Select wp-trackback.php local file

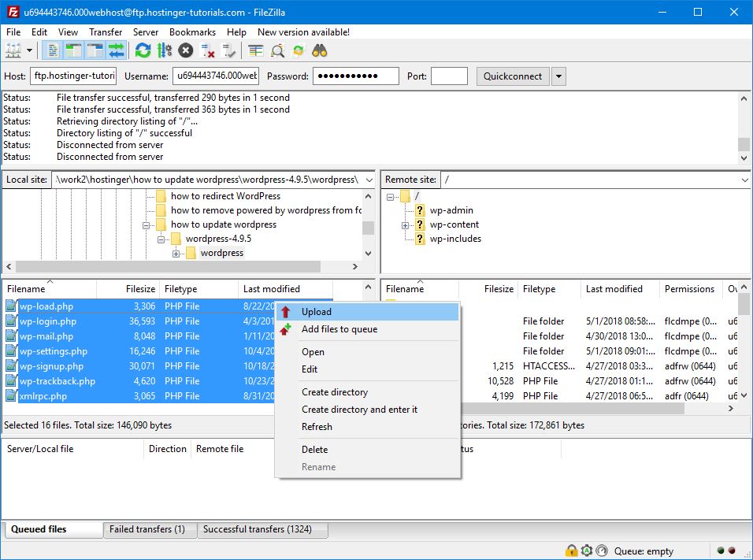(57, 381)
